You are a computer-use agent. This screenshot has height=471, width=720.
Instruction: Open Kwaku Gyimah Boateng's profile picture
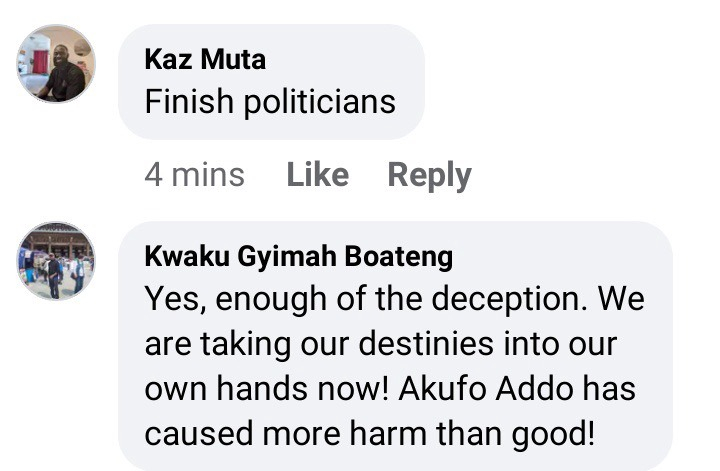tap(56, 261)
